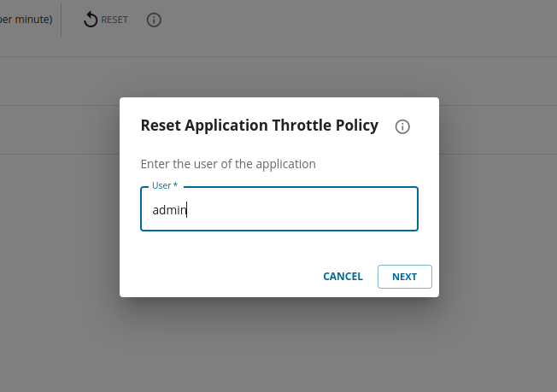Place cursor on the 'admin' text

[168, 210]
